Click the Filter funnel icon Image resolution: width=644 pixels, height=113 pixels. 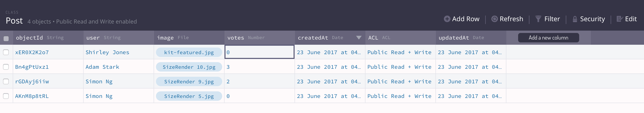(538, 19)
